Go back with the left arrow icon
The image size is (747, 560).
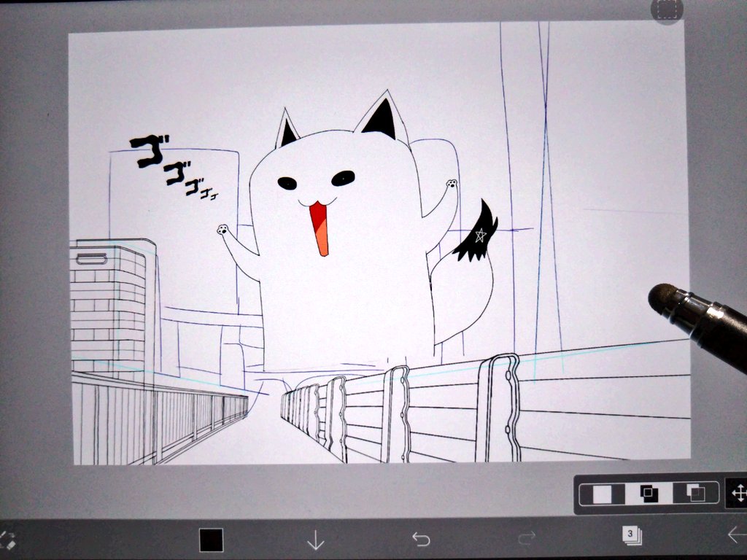pyautogui.click(x=738, y=534)
